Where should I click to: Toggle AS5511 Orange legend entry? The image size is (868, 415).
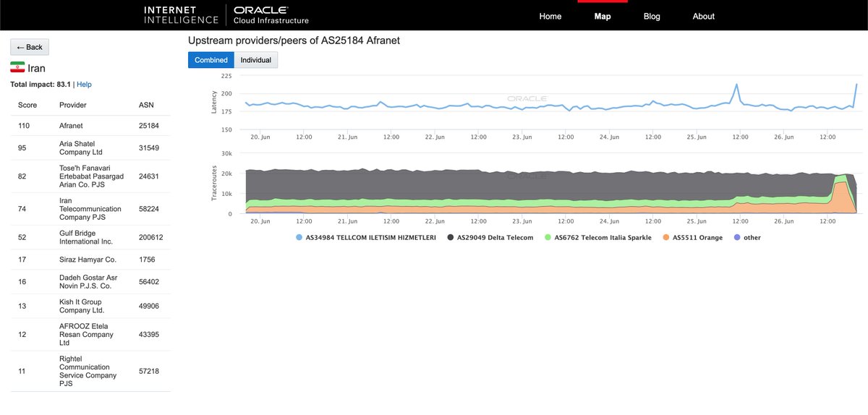click(x=692, y=237)
